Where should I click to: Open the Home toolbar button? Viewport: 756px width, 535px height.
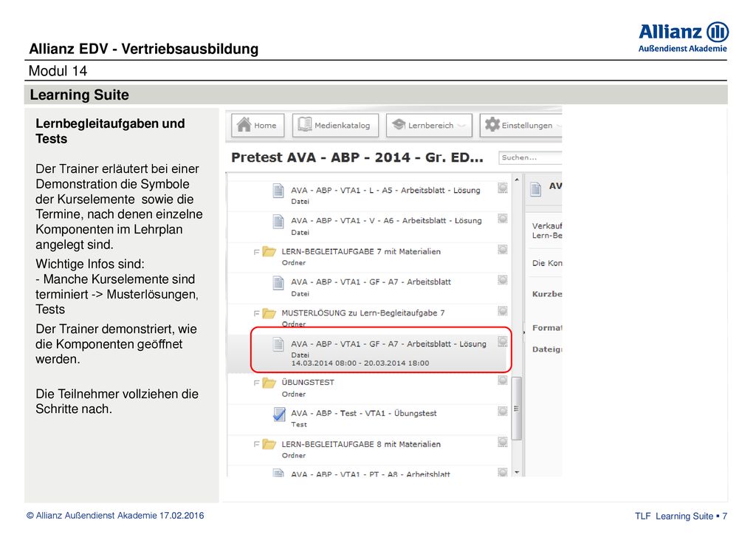coord(258,126)
